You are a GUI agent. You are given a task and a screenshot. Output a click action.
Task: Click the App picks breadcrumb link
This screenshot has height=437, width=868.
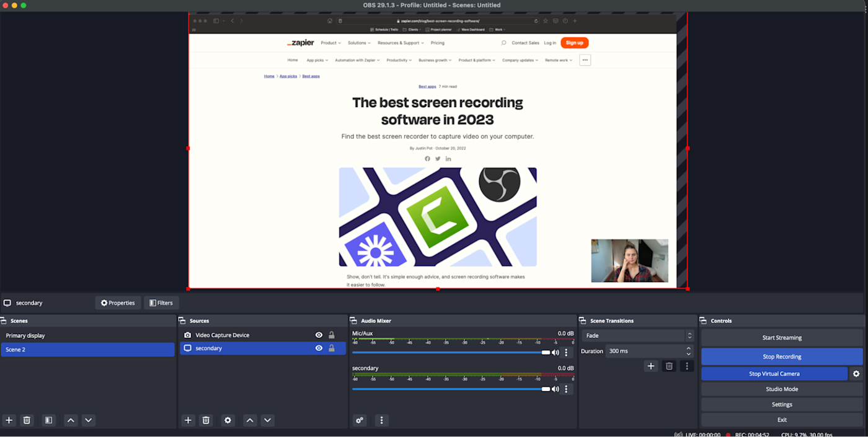pos(288,76)
